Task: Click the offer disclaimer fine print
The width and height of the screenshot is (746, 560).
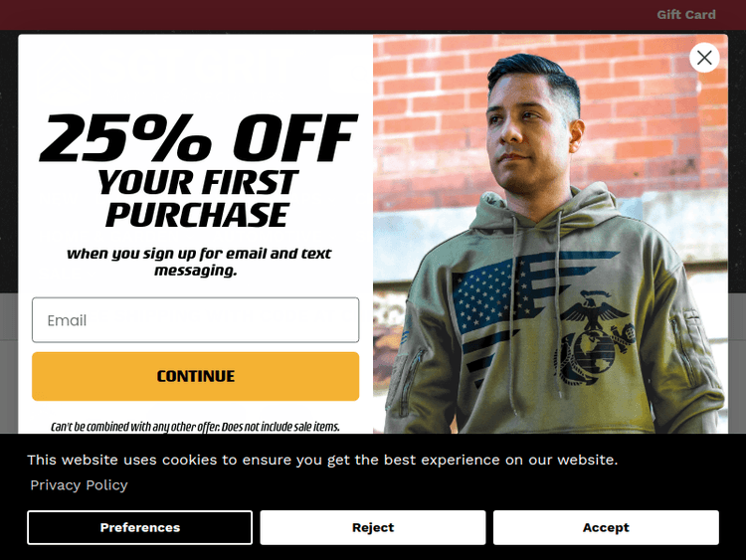Action: point(195,427)
